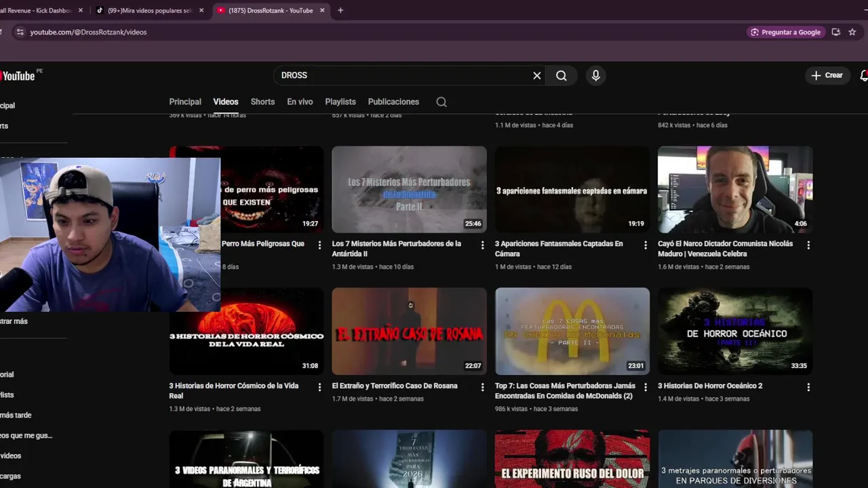Play the Horror Cósmico thumbnail
This screenshot has width=868, height=488.
246,331
